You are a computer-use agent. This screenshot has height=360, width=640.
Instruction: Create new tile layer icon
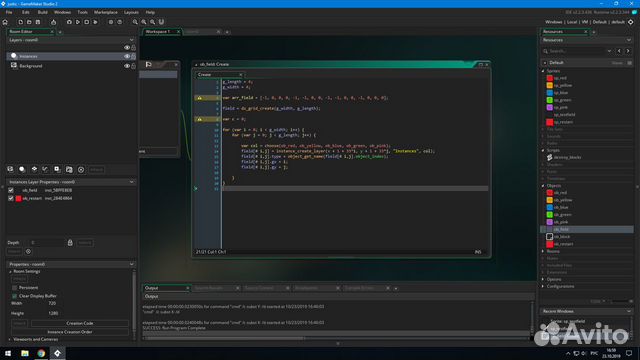(34, 169)
